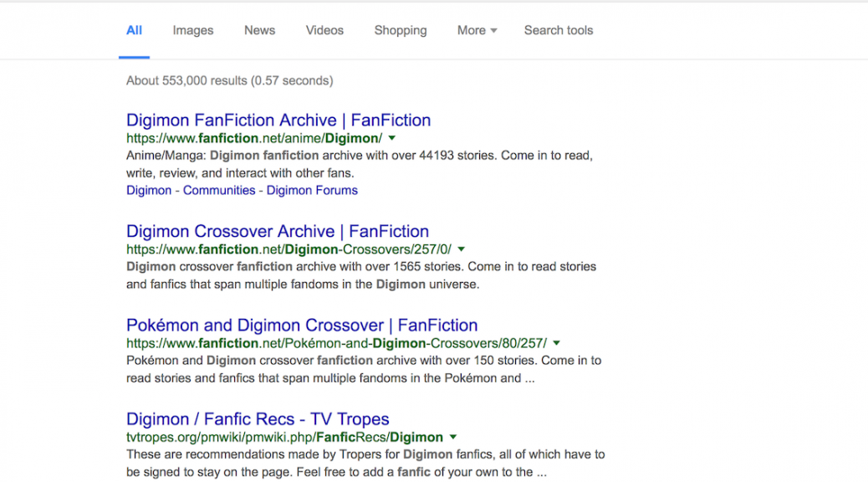Open Digimon Fanfic Recs TV Tropes result

[x=258, y=418]
